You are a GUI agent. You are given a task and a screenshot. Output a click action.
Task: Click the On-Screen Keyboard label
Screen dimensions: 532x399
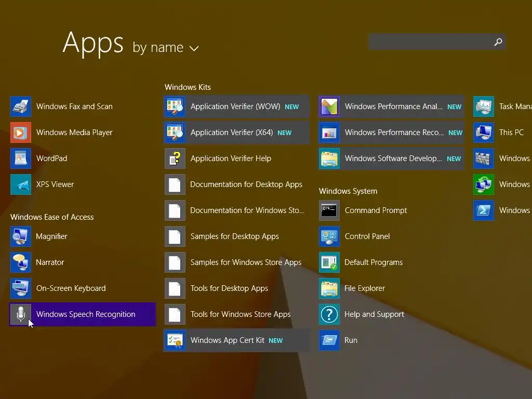tap(71, 288)
